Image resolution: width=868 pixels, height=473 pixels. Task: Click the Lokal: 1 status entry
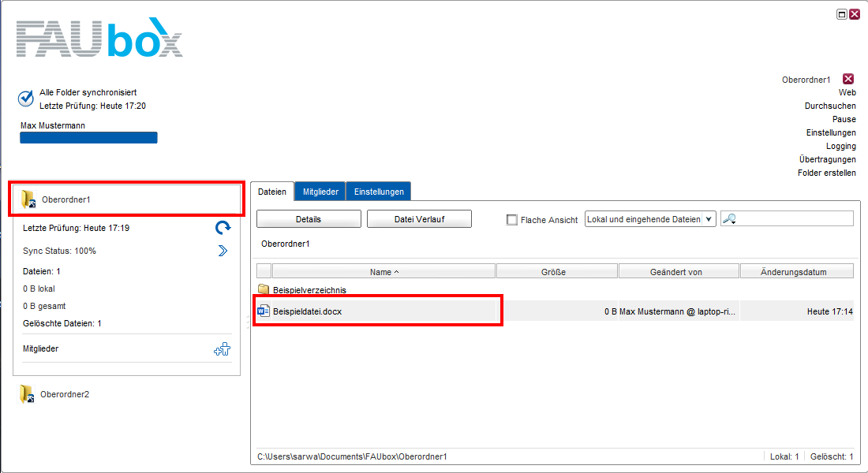click(784, 456)
